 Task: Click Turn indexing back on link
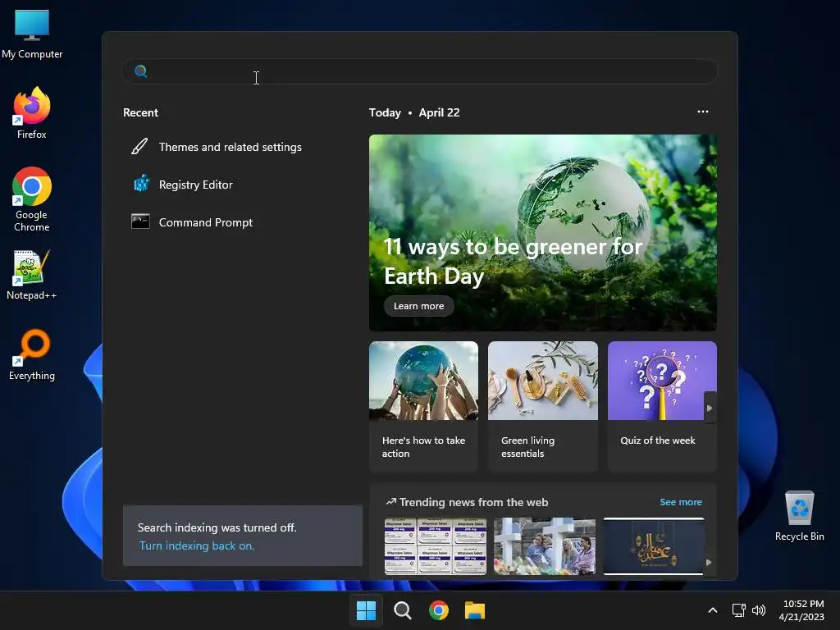click(197, 546)
